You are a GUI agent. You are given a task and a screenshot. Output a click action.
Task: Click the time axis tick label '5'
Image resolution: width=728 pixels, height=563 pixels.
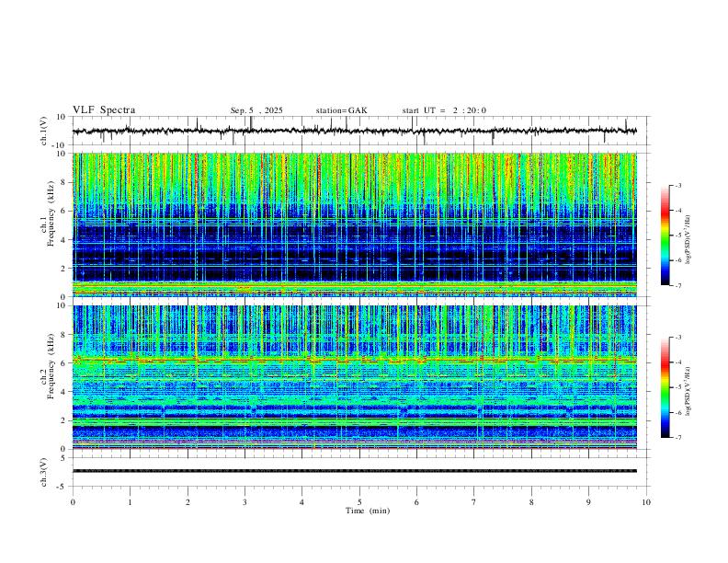tap(359, 502)
